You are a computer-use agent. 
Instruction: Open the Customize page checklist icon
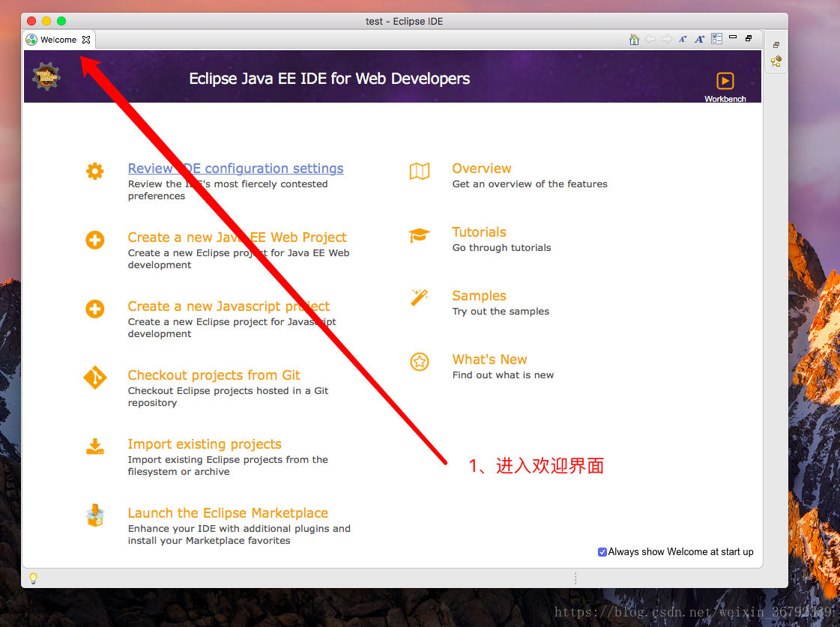click(x=717, y=38)
